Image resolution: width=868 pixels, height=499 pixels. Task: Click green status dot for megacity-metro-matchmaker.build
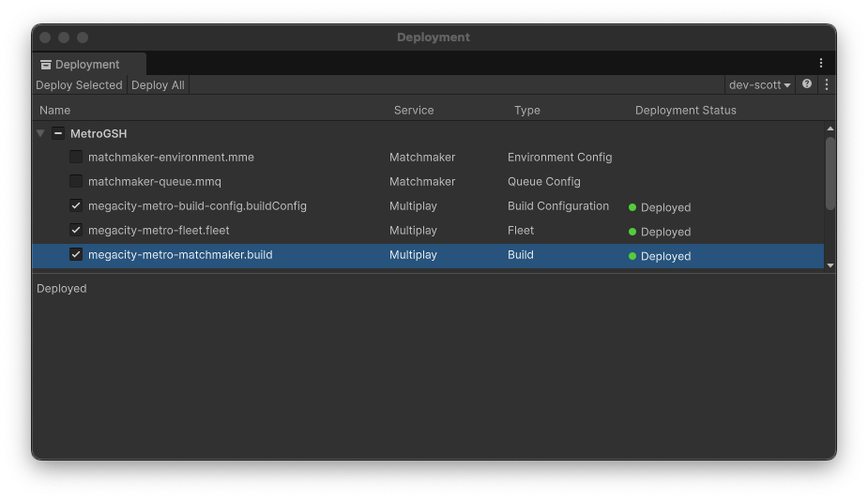pos(632,256)
